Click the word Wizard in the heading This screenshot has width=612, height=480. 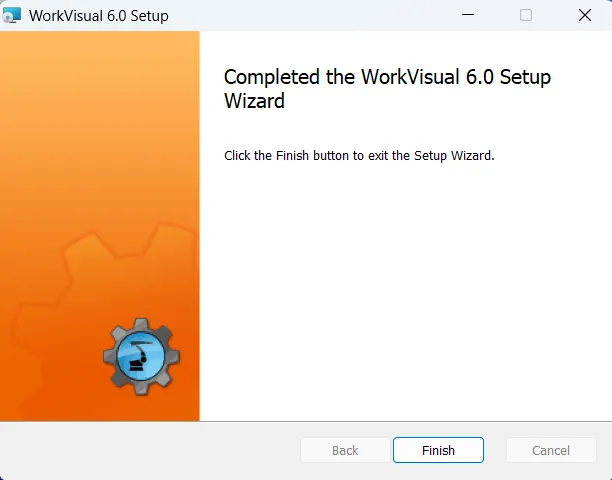click(254, 101)
